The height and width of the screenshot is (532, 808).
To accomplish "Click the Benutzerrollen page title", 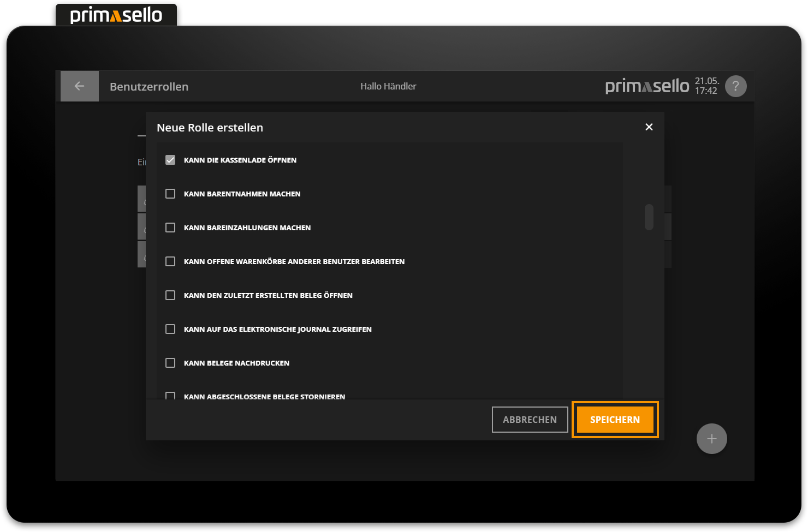I will point(149,87).
